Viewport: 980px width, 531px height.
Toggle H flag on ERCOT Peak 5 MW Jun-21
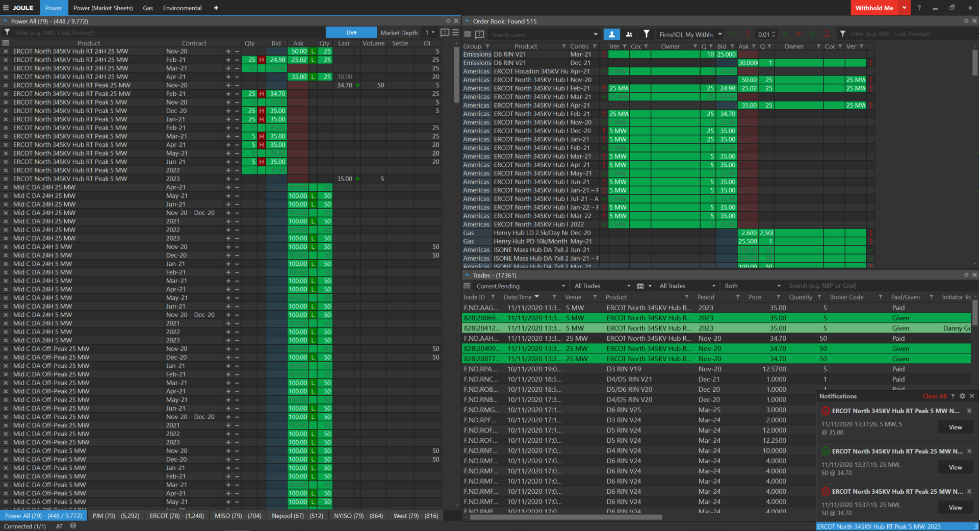[262, 162]
